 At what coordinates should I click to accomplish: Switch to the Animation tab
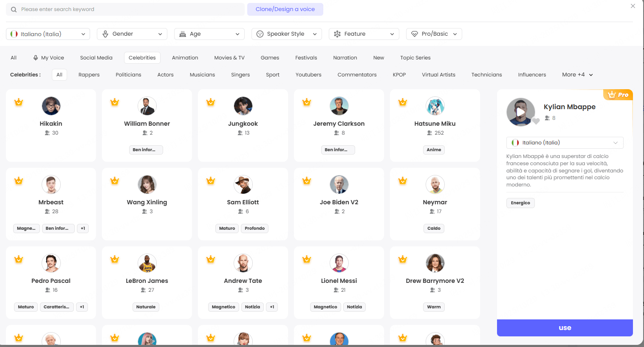(185, 58)
